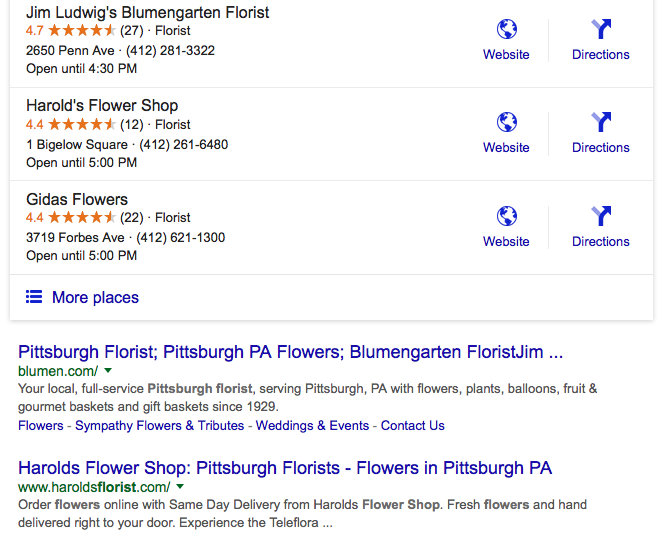
Task: Expand dropdown arrow next to blumen.com URL
Action: [107, 371]
